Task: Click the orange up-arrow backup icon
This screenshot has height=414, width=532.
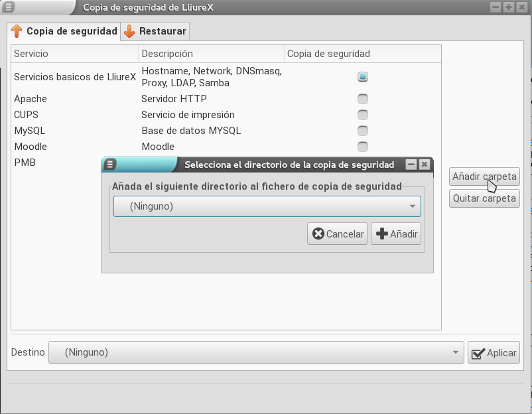Action: [x=17, y=31]
